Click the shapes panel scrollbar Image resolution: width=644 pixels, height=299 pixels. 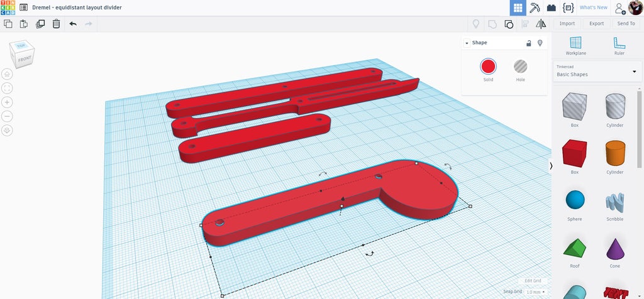point(639,129)
